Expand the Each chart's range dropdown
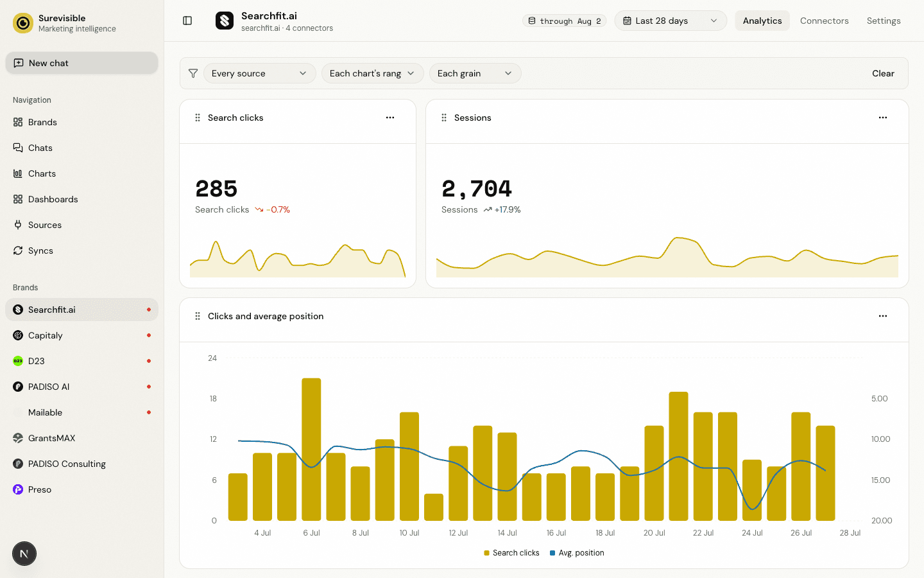The width and height of the screenshot is (924, 578). click(x=372, y=73)
